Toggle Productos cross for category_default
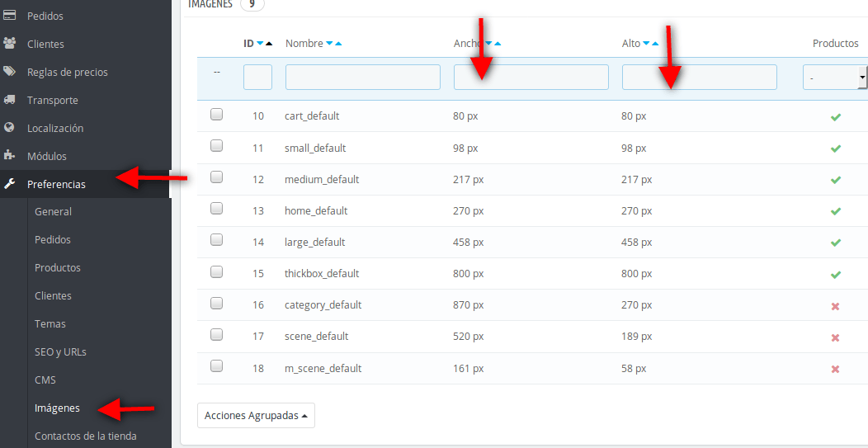 [836, 306]
